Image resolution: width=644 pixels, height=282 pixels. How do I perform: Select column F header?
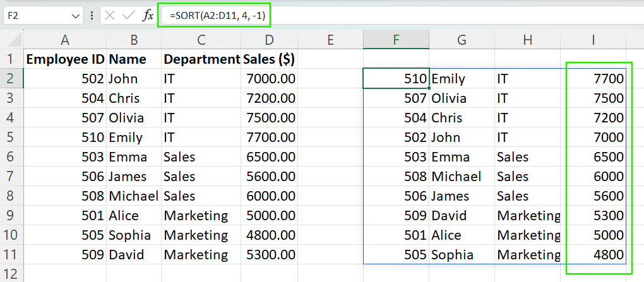(x=396, y=40)
